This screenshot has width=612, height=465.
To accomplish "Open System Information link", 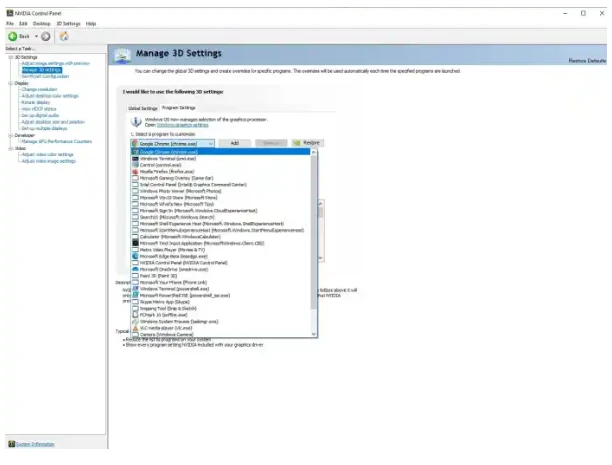I will 35,444.
